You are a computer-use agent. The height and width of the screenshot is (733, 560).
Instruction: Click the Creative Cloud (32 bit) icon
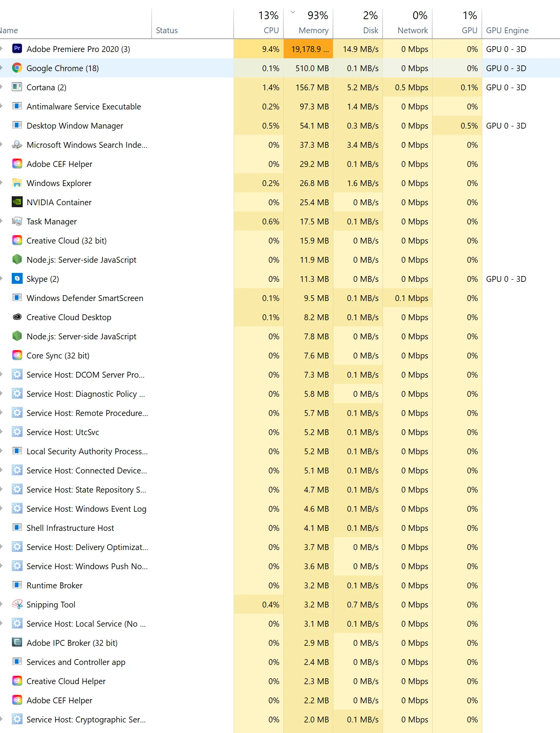click(17, 240)
